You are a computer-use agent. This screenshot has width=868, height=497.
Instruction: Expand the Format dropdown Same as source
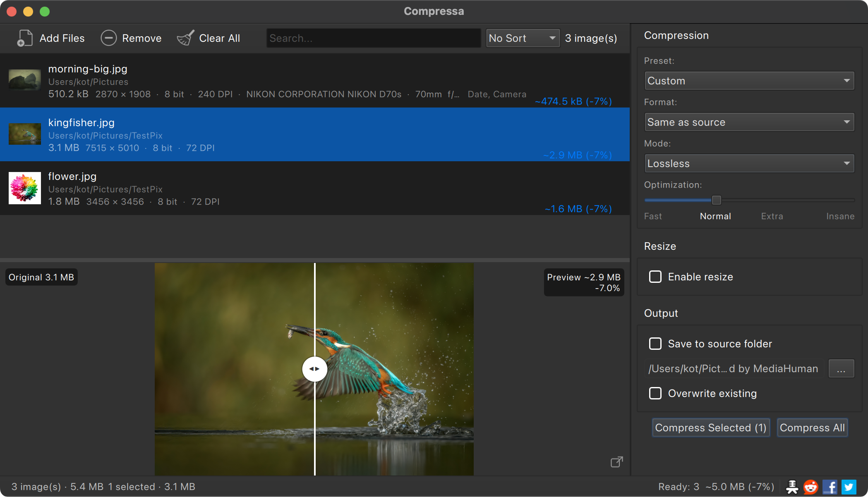(749, 122)
